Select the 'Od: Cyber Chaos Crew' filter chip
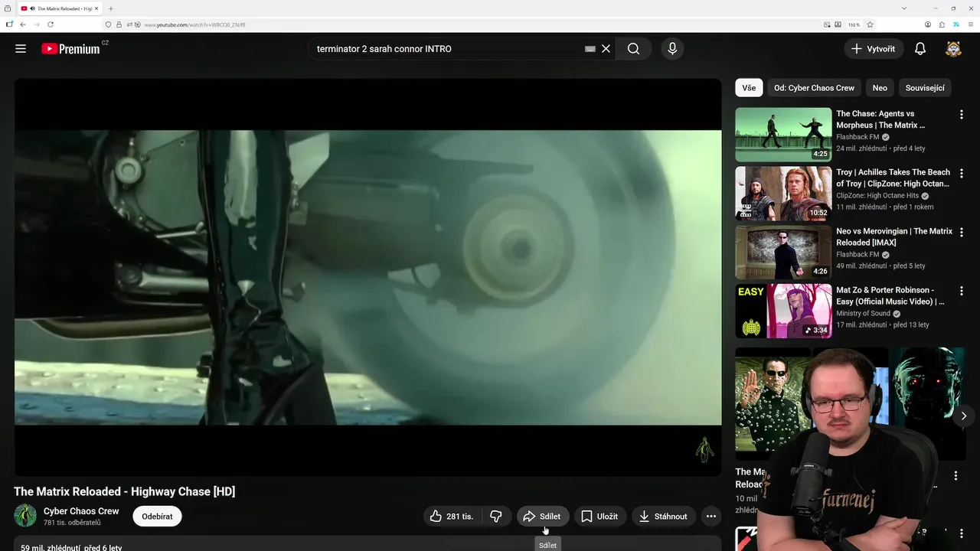 coord(814,88)
